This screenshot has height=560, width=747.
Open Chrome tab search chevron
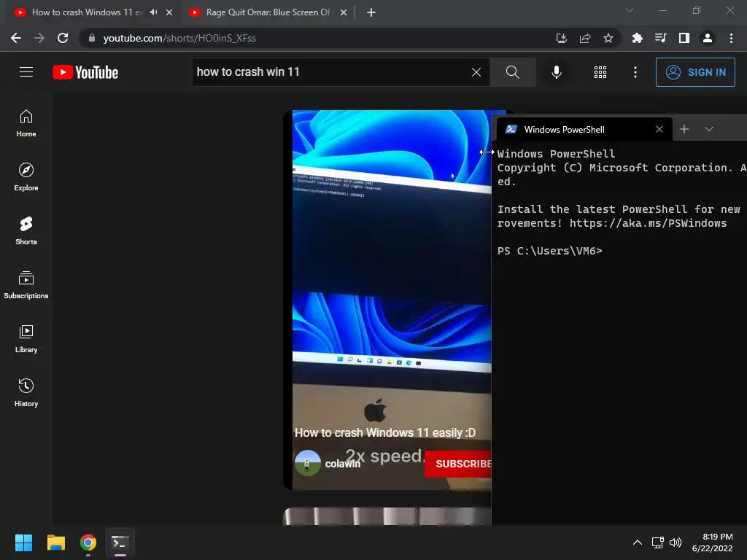pyautogui.click(x=630, y=10)
